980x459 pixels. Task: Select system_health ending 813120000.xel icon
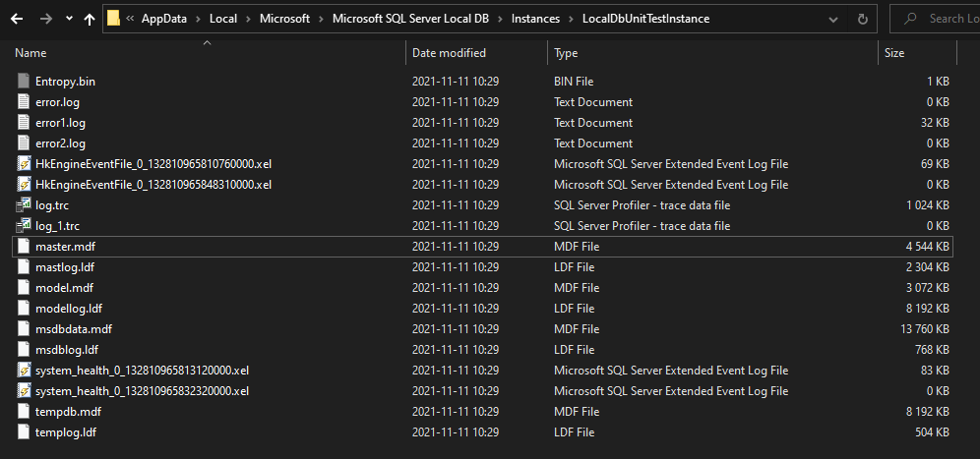[24, 371]
